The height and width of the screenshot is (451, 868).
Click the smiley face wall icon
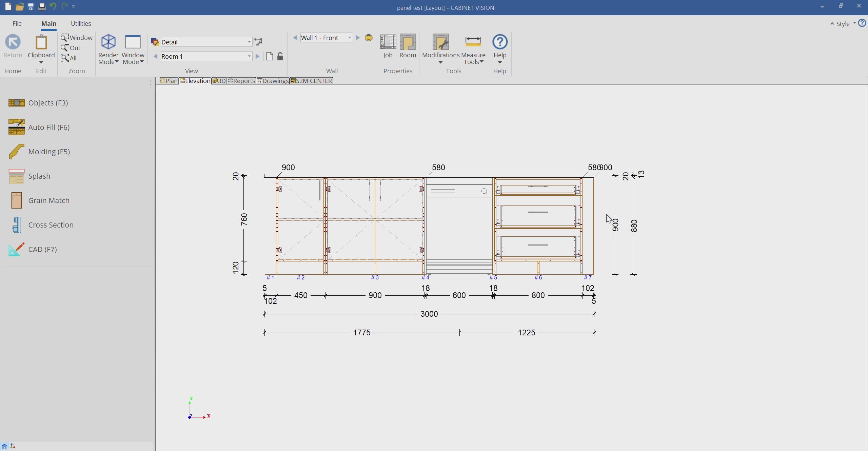[x=369, y=38]
